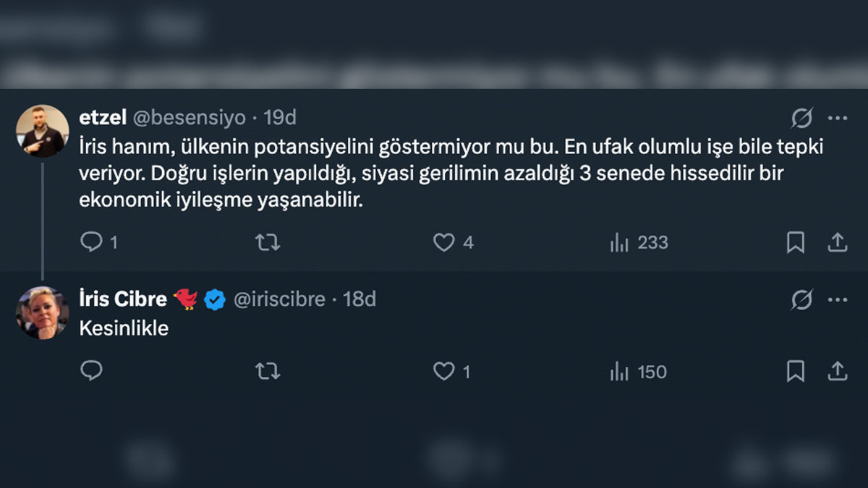Open more options on İris Cibre's reply
This screenshot has width=868, height=488.
click(x=837, y=299)
